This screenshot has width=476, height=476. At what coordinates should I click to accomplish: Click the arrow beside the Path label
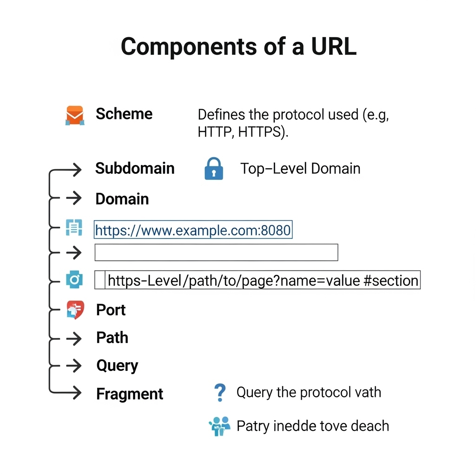click(73, 339)
